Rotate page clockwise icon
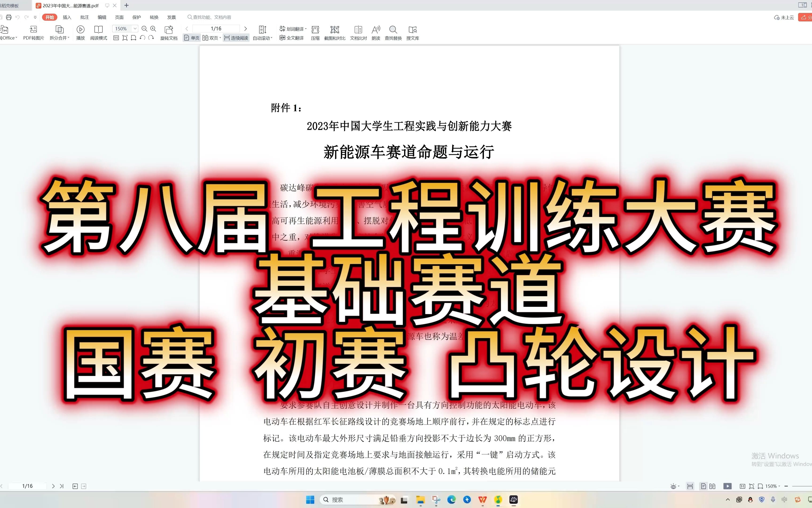Viewport: 812px width, 508px height. click(x=151, y=38)
